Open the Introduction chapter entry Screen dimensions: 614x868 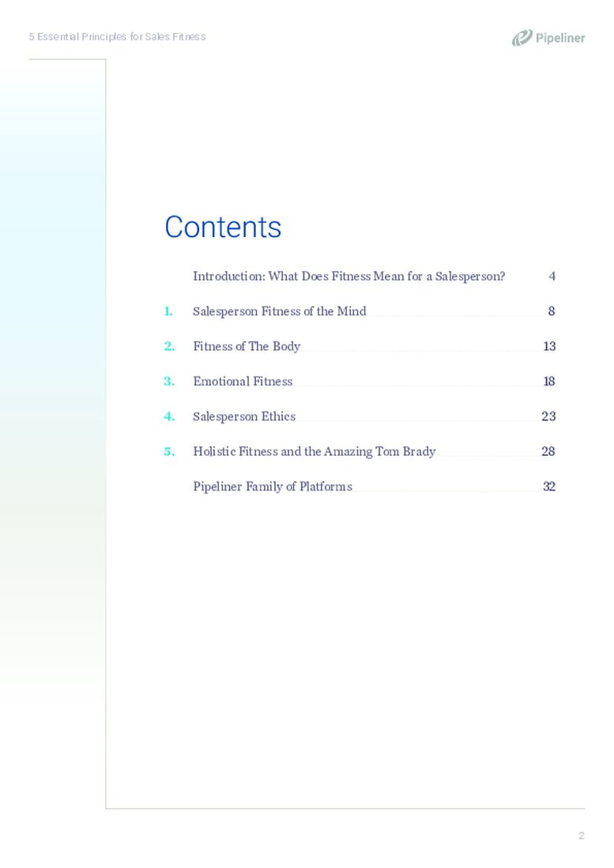coord(348,276)
